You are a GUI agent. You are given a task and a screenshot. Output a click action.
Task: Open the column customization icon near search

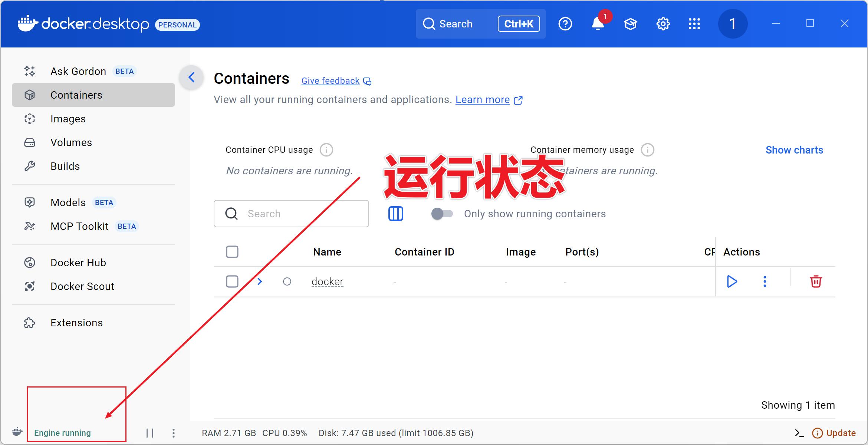(x=395, y=213)
